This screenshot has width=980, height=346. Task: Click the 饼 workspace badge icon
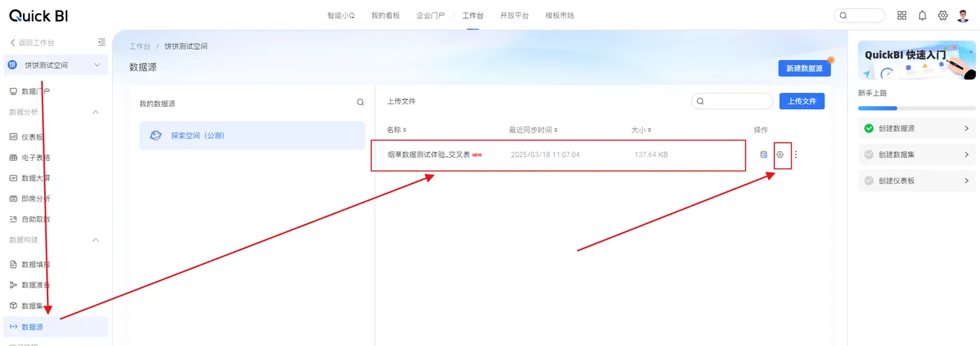point(12,65)
